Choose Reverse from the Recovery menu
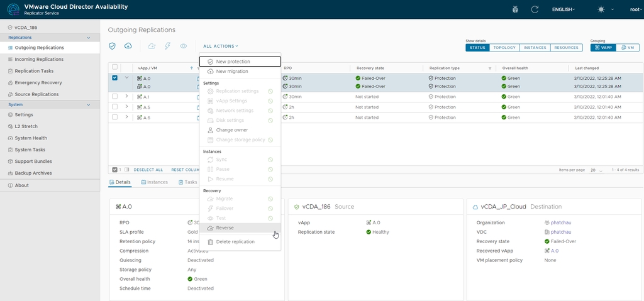Image resolution: width=644 pixels, height=301 pixels. (225, 227)
